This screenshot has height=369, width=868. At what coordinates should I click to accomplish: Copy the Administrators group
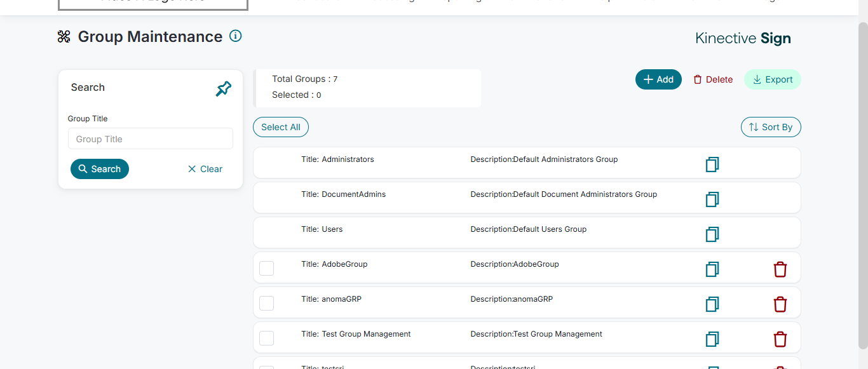click(712, 164)
